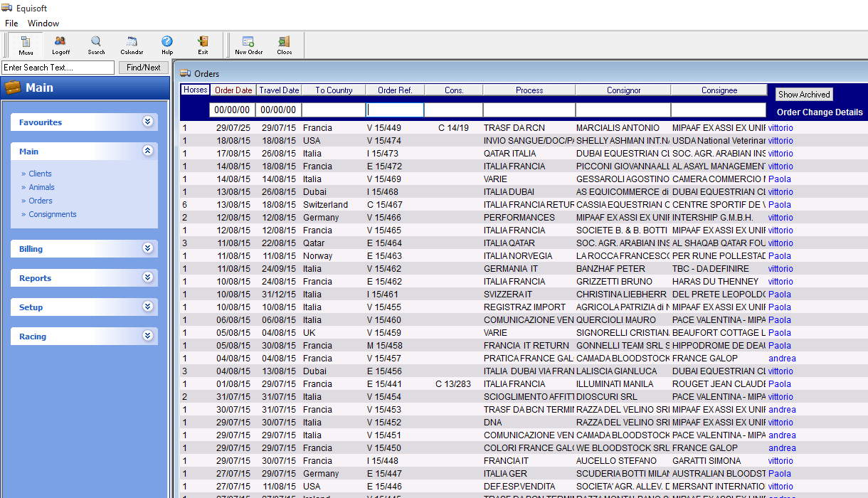This screenshot has width=868, height=498.
Task: Expand the Billing section
Action: [147, 248]
